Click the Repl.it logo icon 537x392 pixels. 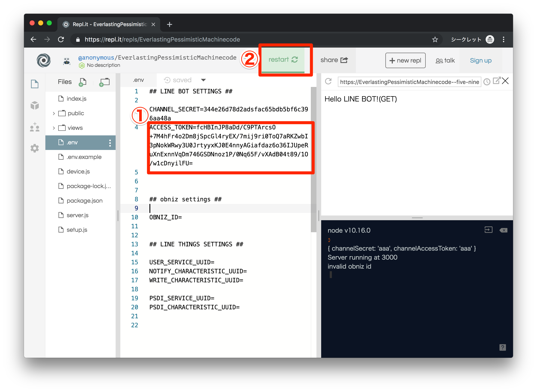pyautogui.click(x=44, y=60)
